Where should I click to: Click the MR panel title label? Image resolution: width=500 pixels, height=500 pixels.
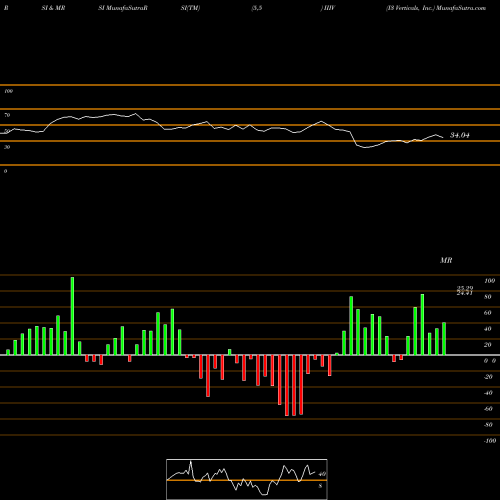(x=446, y=260)
